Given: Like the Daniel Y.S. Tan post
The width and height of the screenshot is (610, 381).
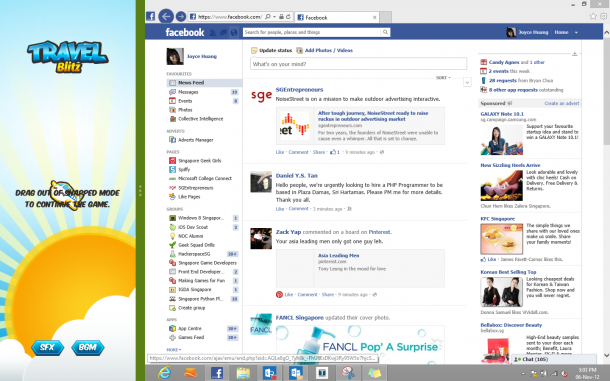Looking at the screenshot, I should pos(280,209).
